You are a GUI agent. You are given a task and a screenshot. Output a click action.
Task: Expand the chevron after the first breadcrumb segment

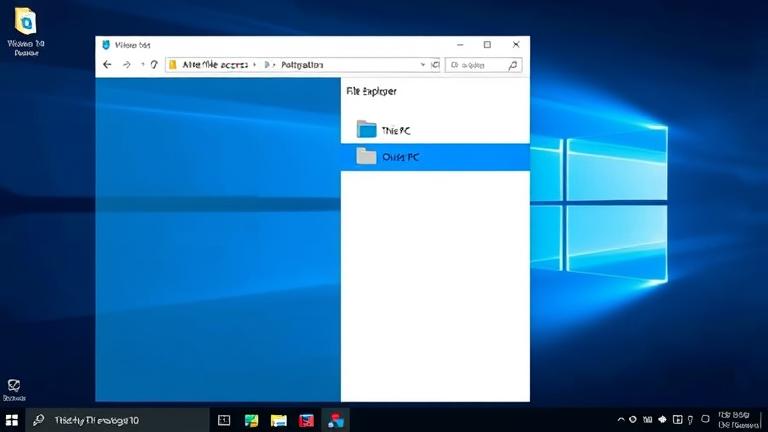pyautogui.click(x=254, y=65)
